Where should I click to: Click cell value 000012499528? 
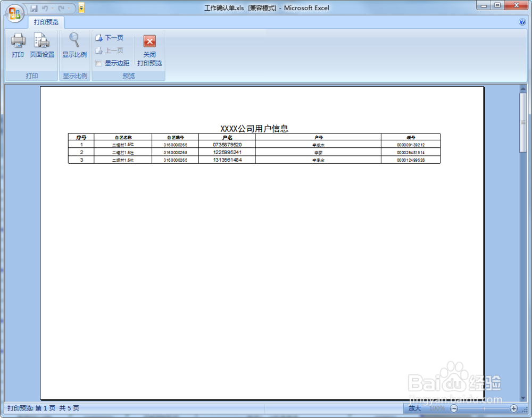click(x=411, y=160)
